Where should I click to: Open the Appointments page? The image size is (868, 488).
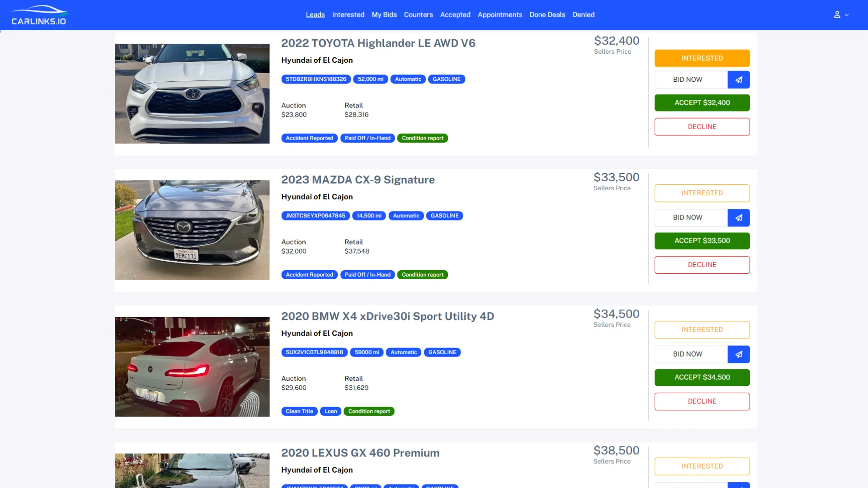(x=500, y=15)
